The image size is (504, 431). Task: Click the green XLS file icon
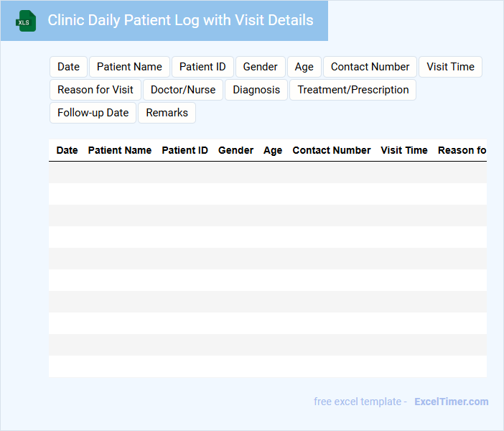pos(26,21)
